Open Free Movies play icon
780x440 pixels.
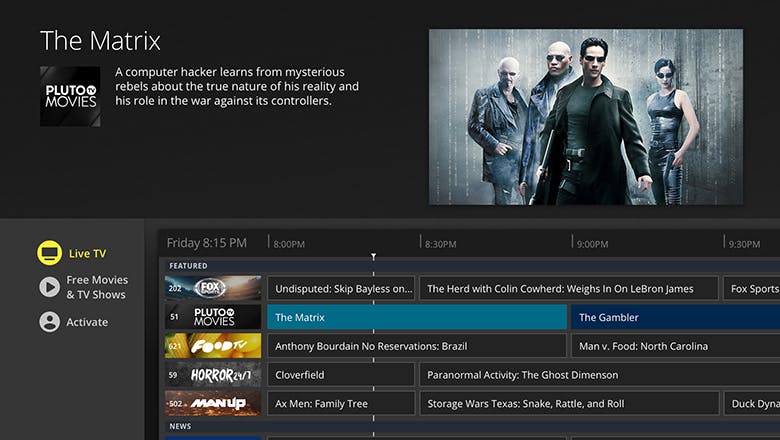pos(49,287)
